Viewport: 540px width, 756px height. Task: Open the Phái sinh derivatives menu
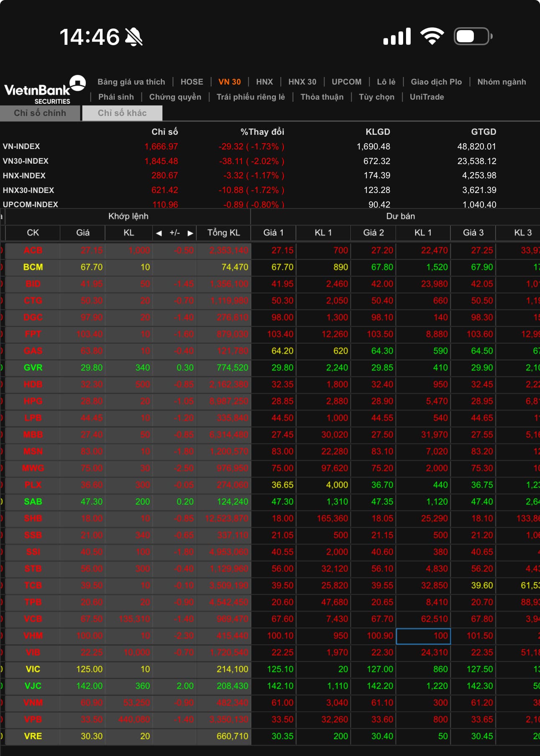point(116,97)
